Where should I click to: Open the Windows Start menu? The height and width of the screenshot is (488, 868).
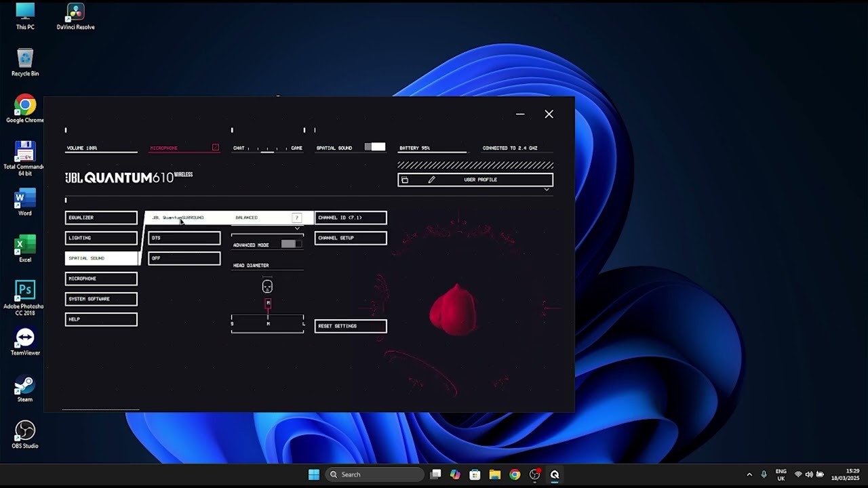pyautogui.click(x=314, y=474)
